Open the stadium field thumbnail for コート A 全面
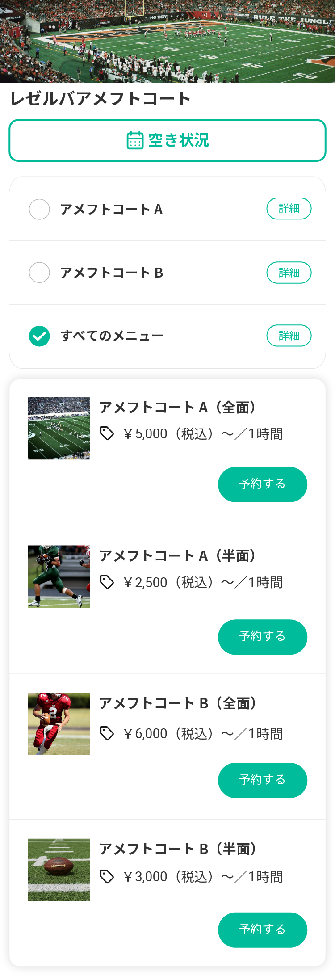The height and width of the screenshot is (980, 335). pos(59,428)
